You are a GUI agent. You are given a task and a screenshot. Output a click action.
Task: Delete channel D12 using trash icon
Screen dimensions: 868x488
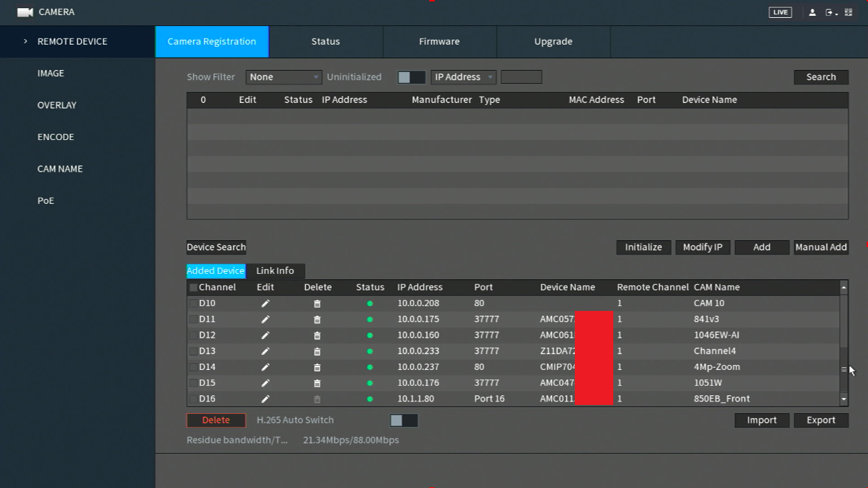pyautogui.click(x=317, y=336)
